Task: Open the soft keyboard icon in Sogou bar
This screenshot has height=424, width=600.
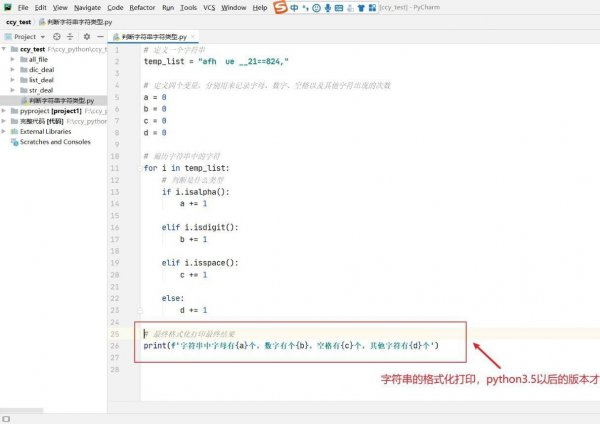Action: coord(339,8)
